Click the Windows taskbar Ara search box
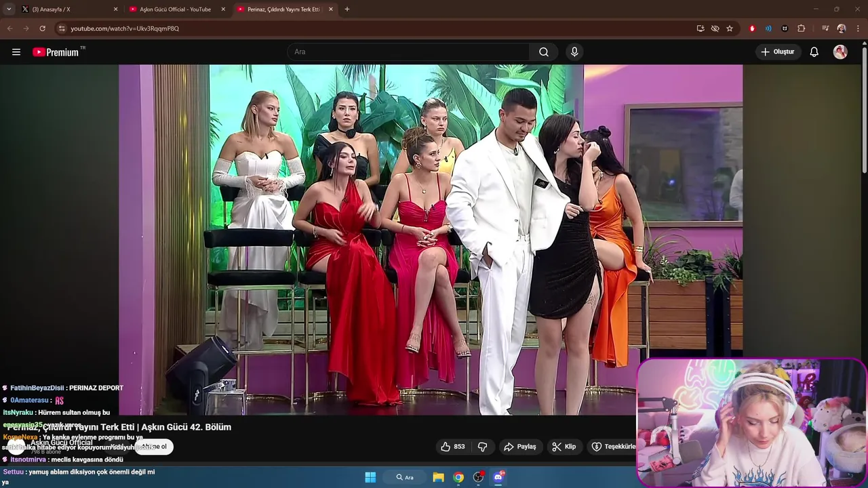The width and height of the screenshot is (868, 488). (x=406, y=477)
